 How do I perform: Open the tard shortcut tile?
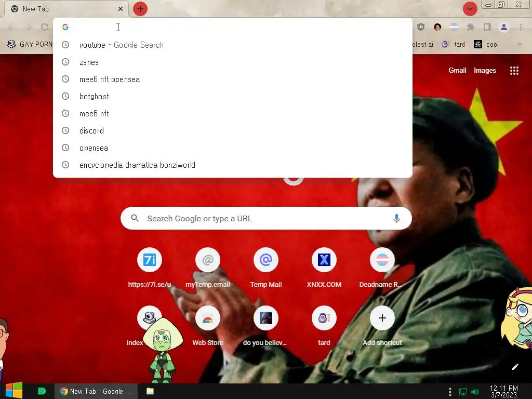click(324, 326)
